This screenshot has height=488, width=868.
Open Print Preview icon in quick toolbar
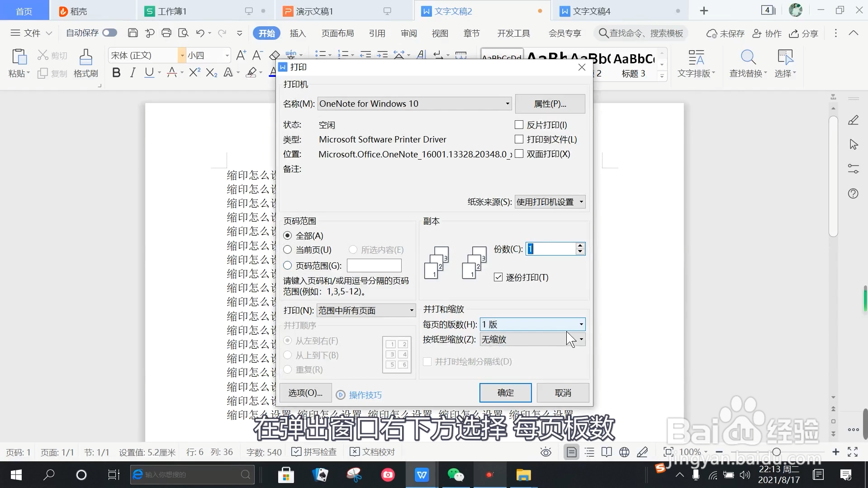[x=183, y=33]
